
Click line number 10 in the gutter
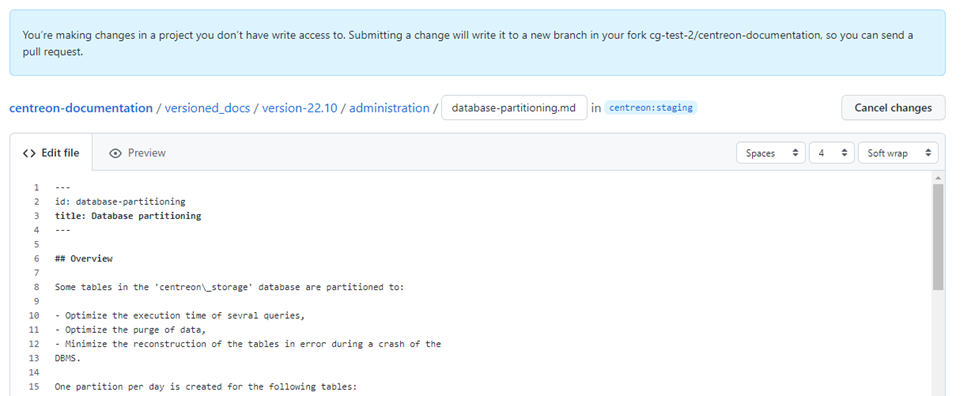[x=34, y=315]
